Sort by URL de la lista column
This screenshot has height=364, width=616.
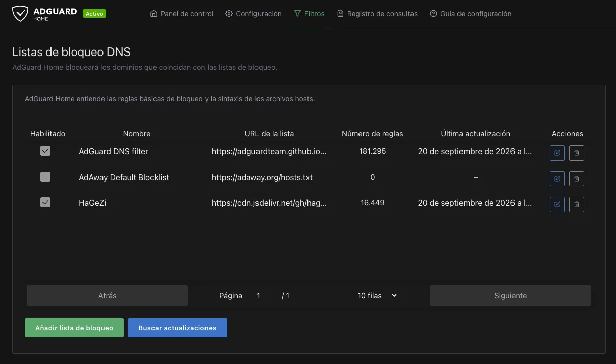(269, 134)
